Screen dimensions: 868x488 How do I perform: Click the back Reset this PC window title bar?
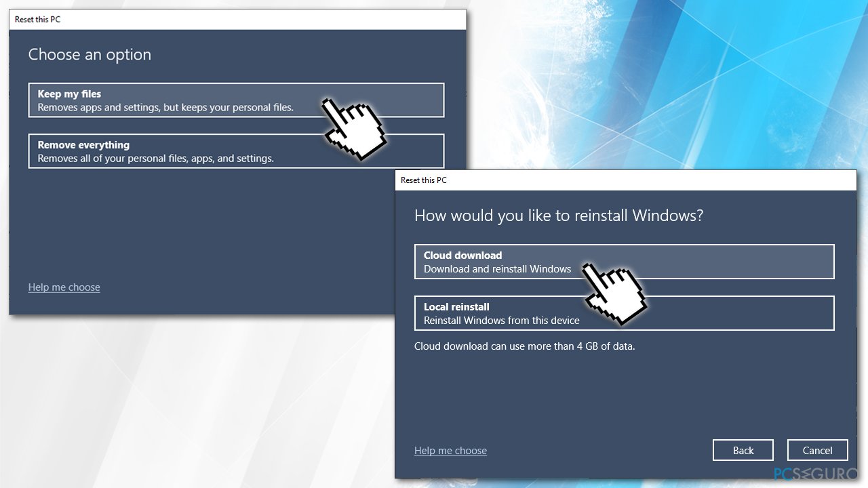pos(238,20)
